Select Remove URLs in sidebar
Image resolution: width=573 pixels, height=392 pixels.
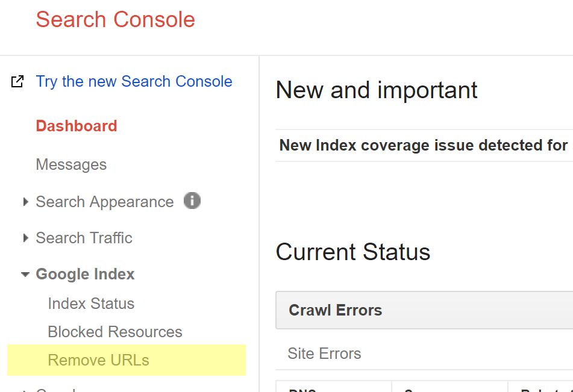(x=127, y=360)
